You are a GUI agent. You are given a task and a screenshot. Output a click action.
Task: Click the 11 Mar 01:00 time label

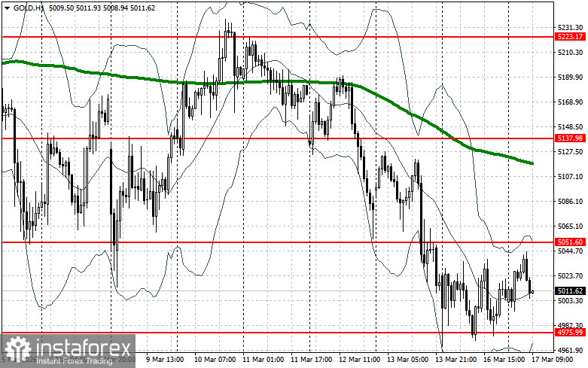(x=263, y=360)
